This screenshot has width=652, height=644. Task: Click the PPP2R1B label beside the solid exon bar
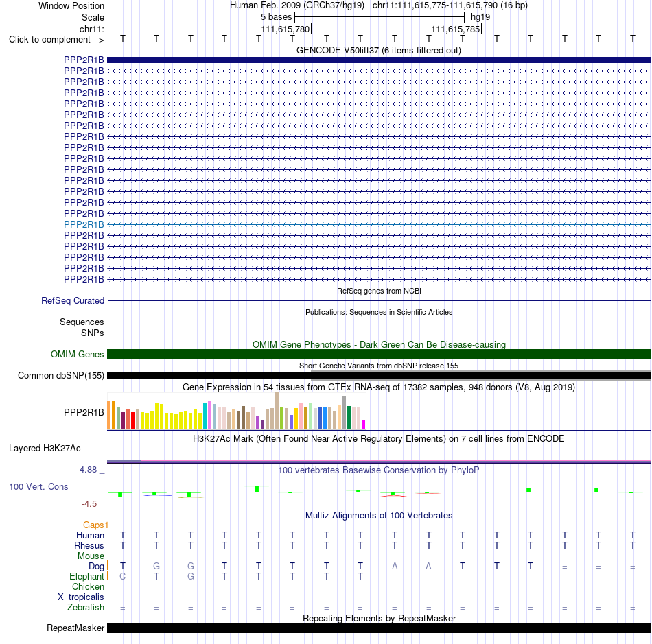coord(84,60)
